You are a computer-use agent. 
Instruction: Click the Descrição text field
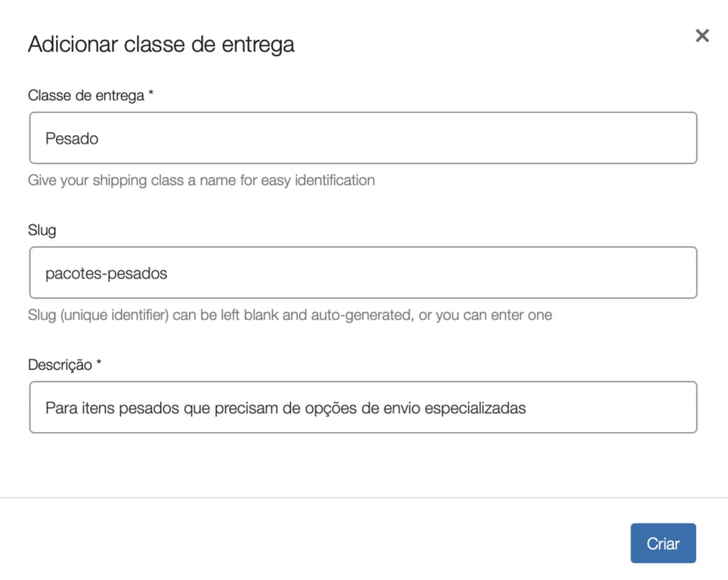pos(362,407)
